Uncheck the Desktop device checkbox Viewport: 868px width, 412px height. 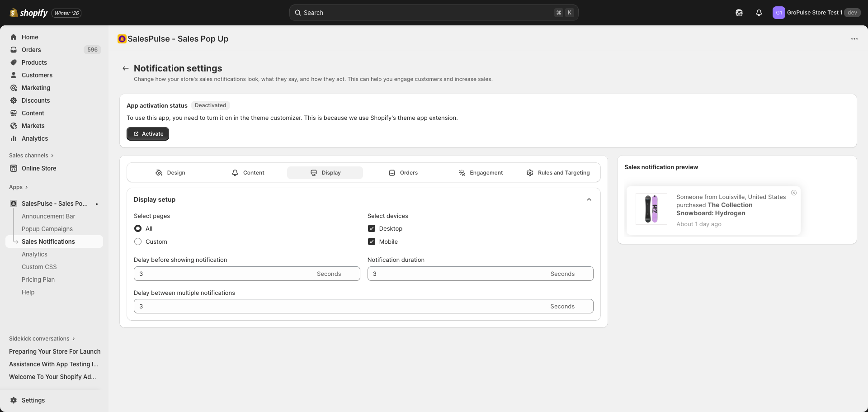[x=372, y=229]
